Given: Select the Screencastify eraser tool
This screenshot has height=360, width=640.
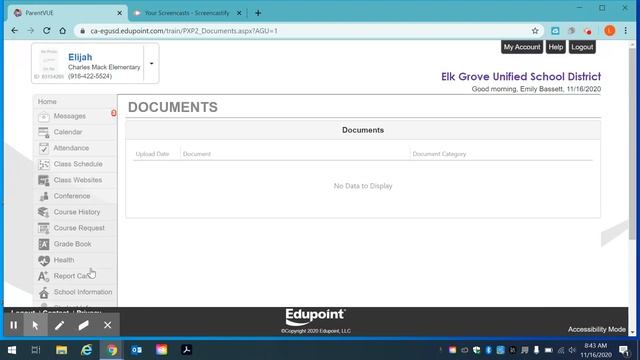Looking at the screenshot, I should tap(84, 325).
